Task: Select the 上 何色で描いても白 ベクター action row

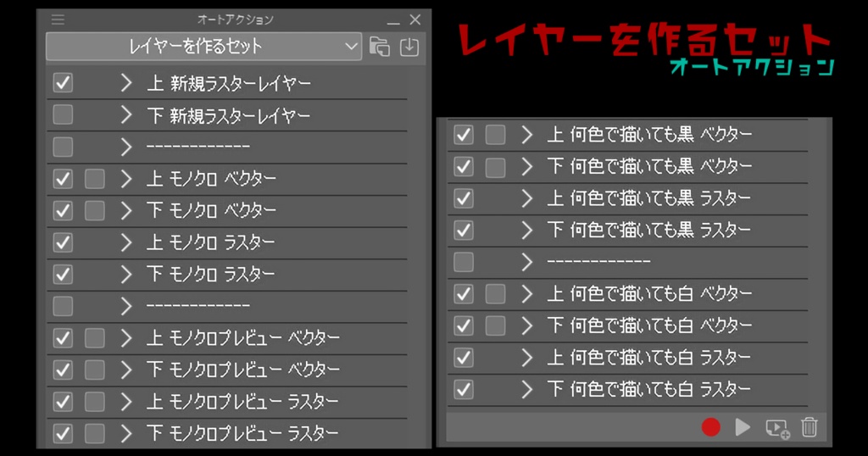Action: pyautogui.click(x=628, y=294)
